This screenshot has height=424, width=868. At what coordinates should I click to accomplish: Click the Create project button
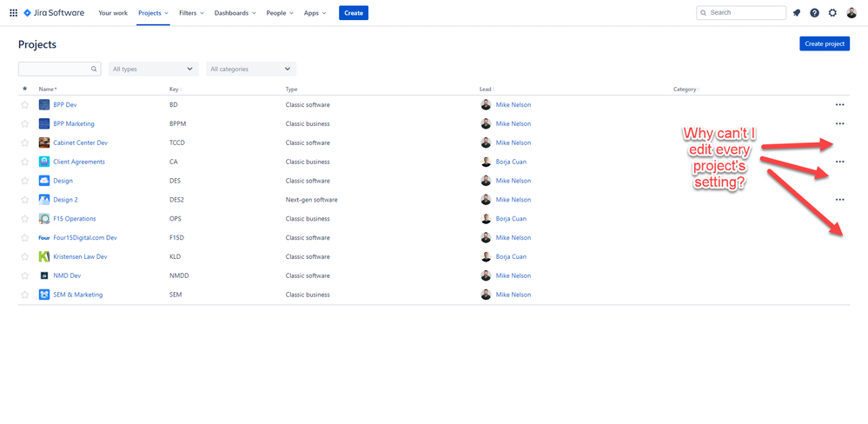(x=825, y=43)
